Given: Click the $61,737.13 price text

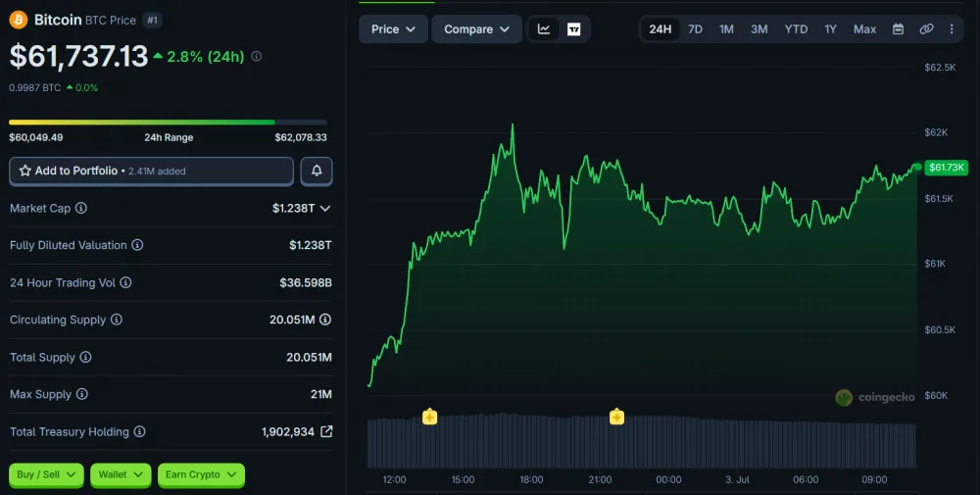Looking at the screenshot, I should tap(78, 56).
